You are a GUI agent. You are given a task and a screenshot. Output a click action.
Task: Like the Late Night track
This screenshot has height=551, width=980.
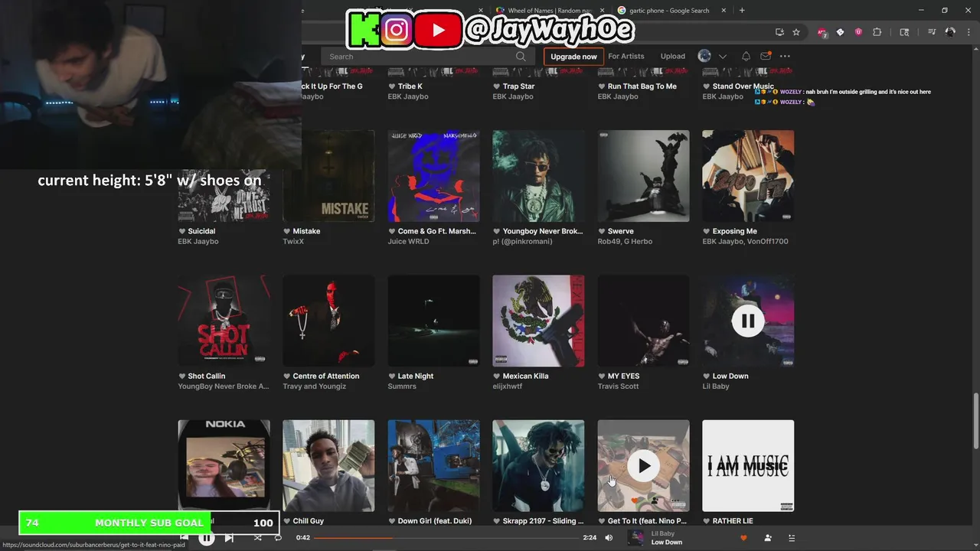(392, 377)
